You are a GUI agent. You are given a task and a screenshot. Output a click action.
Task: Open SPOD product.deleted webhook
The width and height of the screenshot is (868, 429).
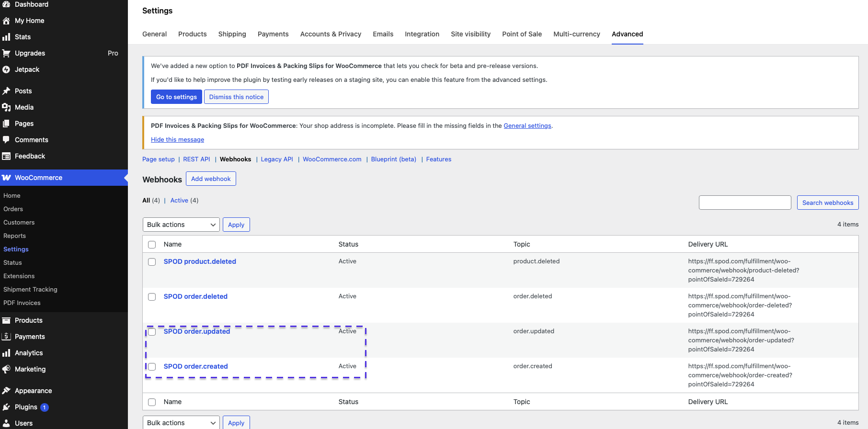200,261
